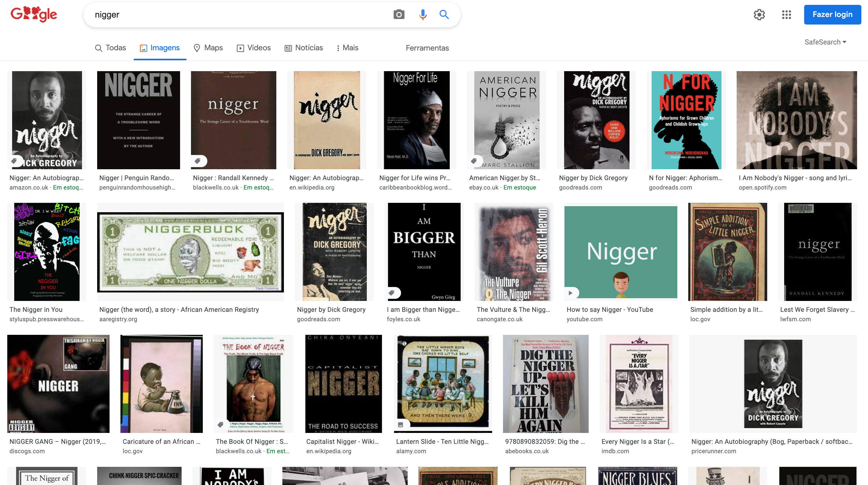Click the youtube.com source link
Image resolution: width=868 pixels, height=485 pixels.
click(x=584, y=319)
